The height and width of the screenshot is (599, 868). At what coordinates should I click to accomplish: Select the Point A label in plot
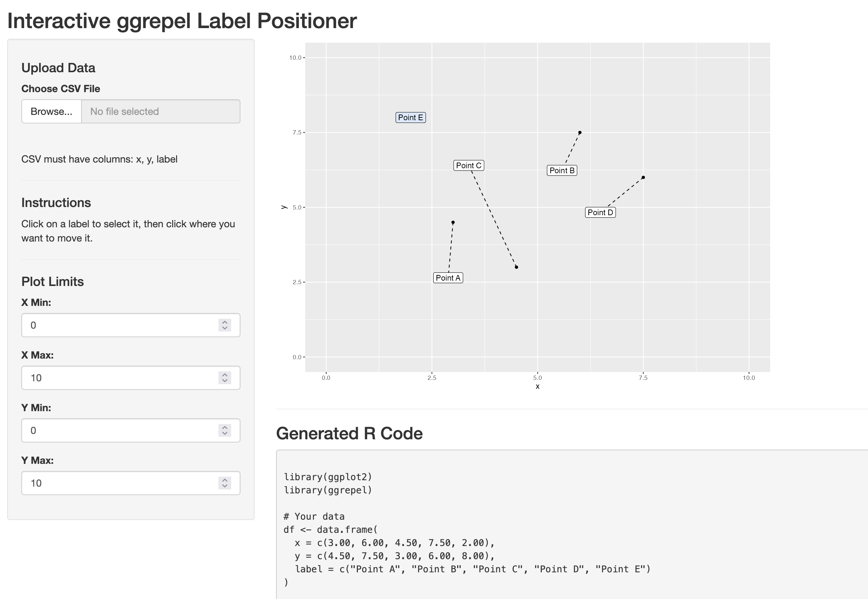[448, 278]
